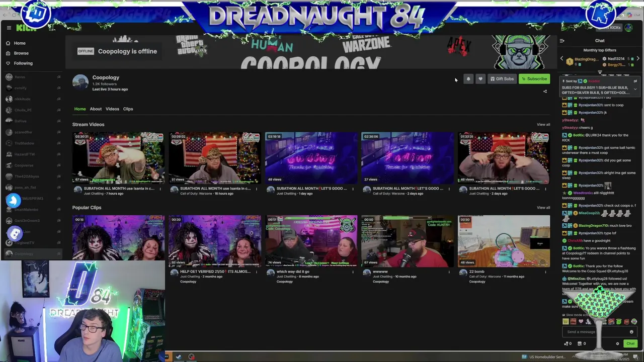The image size is (644, 362).
Task: Play the HELP GET VERIFIED clip thumbnail
Action: (x=215, y=241)
